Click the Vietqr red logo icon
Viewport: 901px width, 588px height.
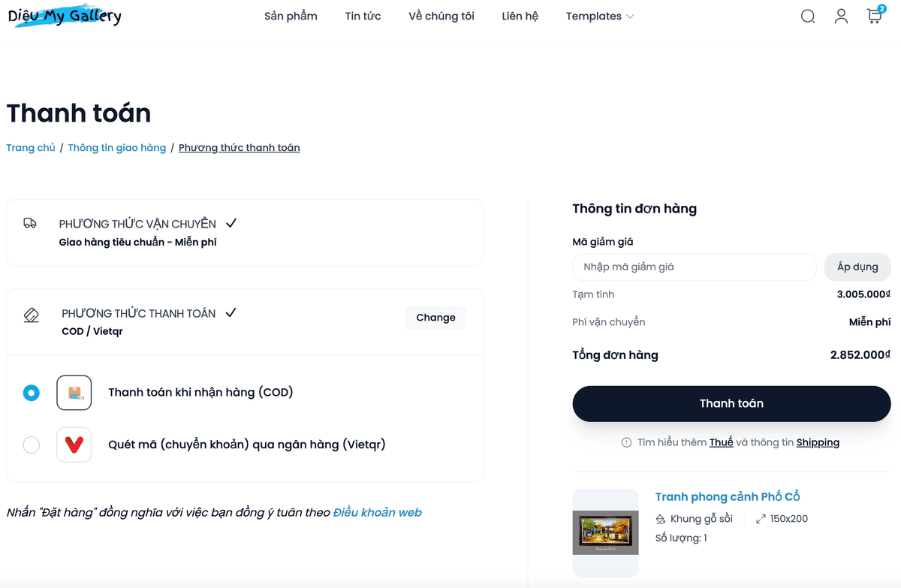[x=74, y=445]
